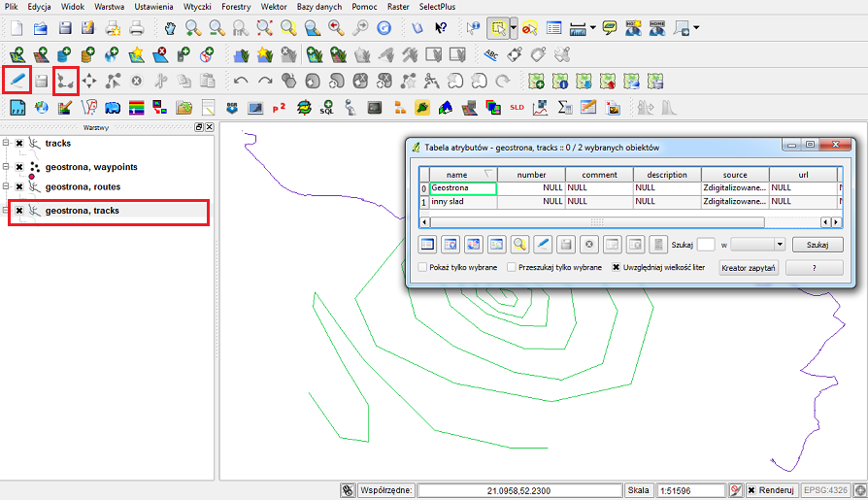Uncheck Uwzględniaj wielkość liter checkbox
The image size is (868, 500).
click(x=617, y=267)
